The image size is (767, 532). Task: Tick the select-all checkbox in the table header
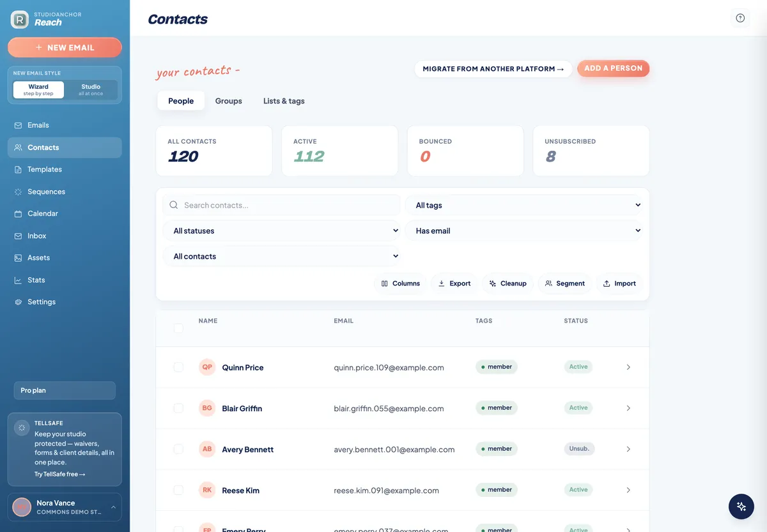pyautogui.click(x=178, y=328)
